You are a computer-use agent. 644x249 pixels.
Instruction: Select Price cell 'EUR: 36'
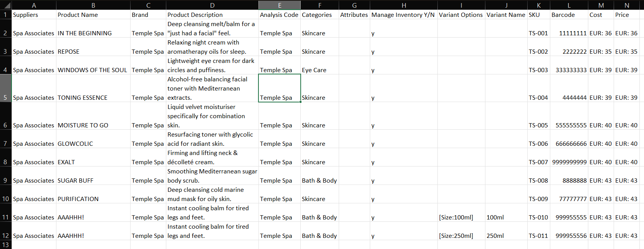(627, 28)
